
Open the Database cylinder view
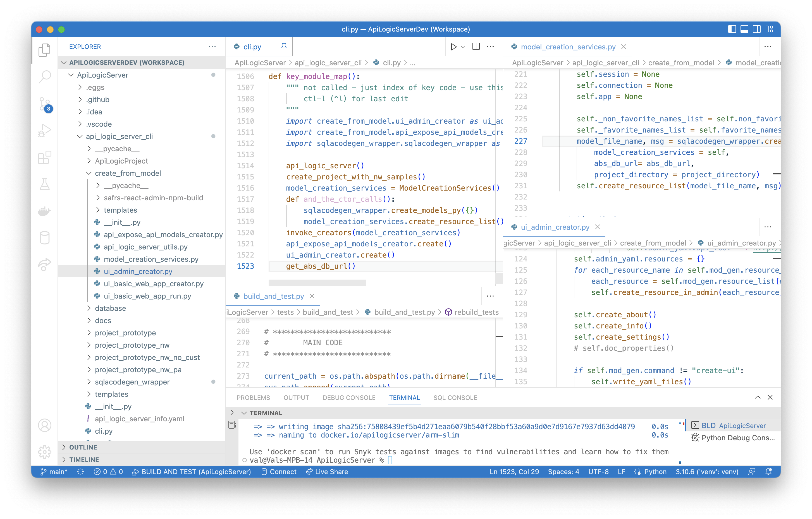point(44,238)
